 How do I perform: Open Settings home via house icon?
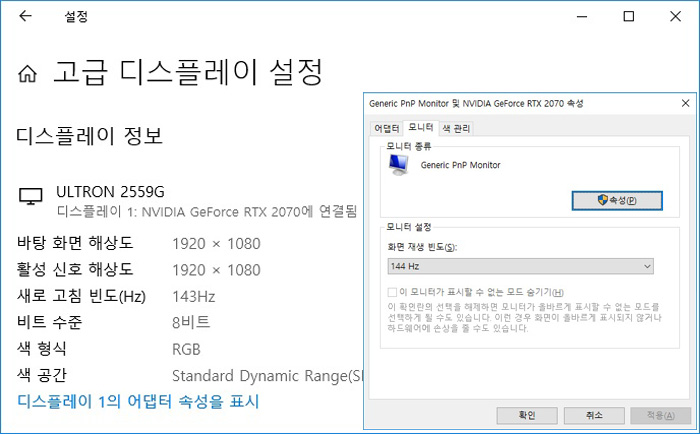(27, 73)
